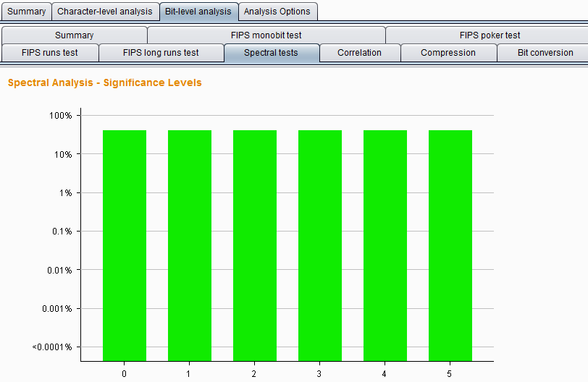This screenshot has width=588, height=382.
Task: Select the Spectral tests tab
Action: [271, 53]
